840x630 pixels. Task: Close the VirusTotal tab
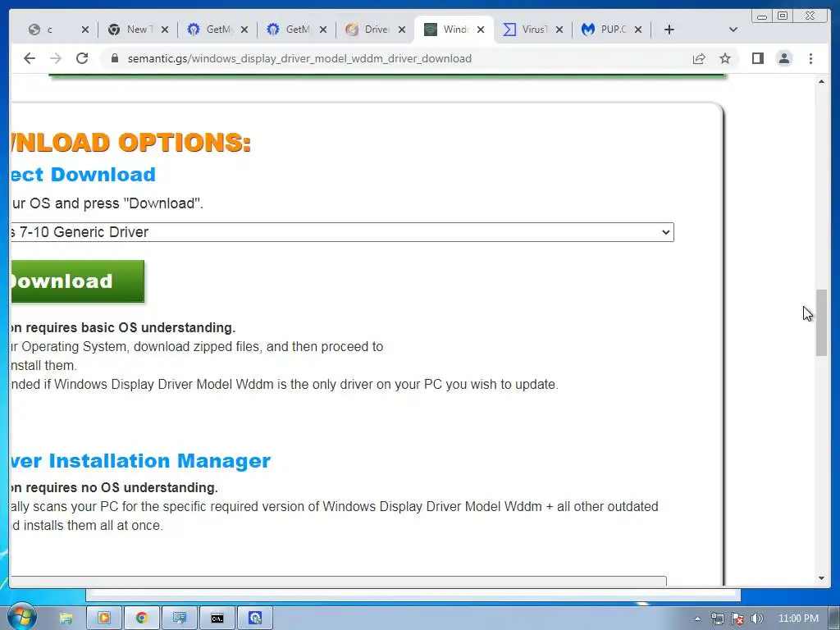click(x=559, y=30)
